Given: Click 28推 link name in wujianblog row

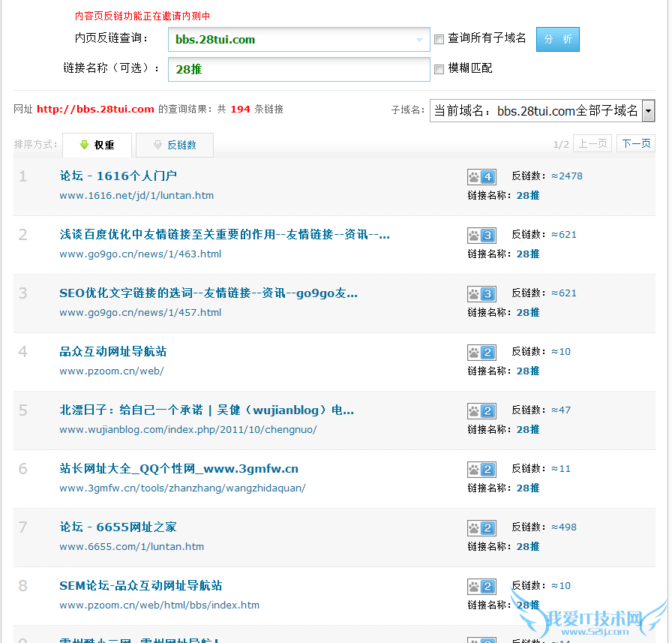Looking at the screenshot, I should pyautogui.click(x=527, y=429).
